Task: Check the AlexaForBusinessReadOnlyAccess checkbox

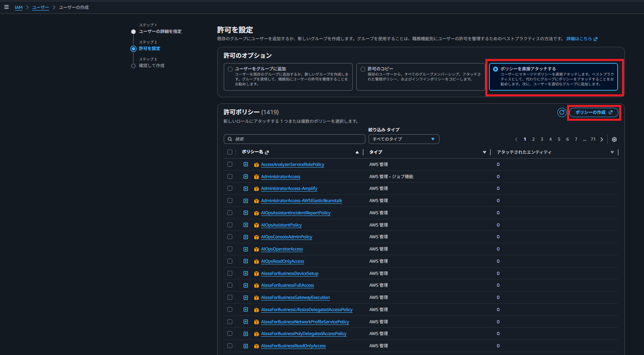Action: tap(230, 346)
